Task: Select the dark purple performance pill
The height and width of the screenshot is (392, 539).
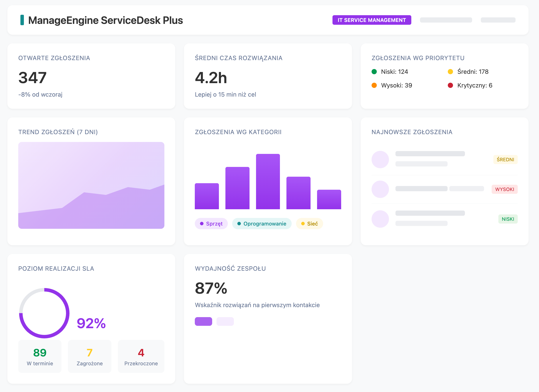Action: (203, 321)
